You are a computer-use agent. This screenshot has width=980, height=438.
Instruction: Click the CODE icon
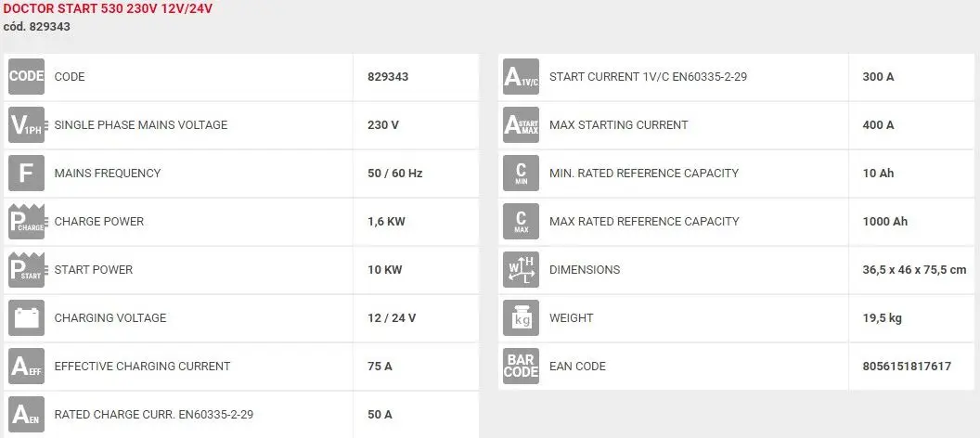[x=26, y=77]
